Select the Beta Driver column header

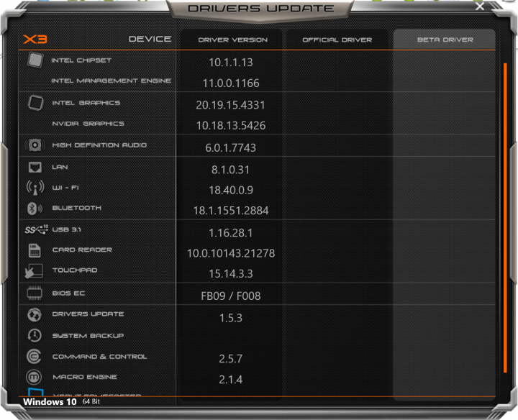(445, 40)
